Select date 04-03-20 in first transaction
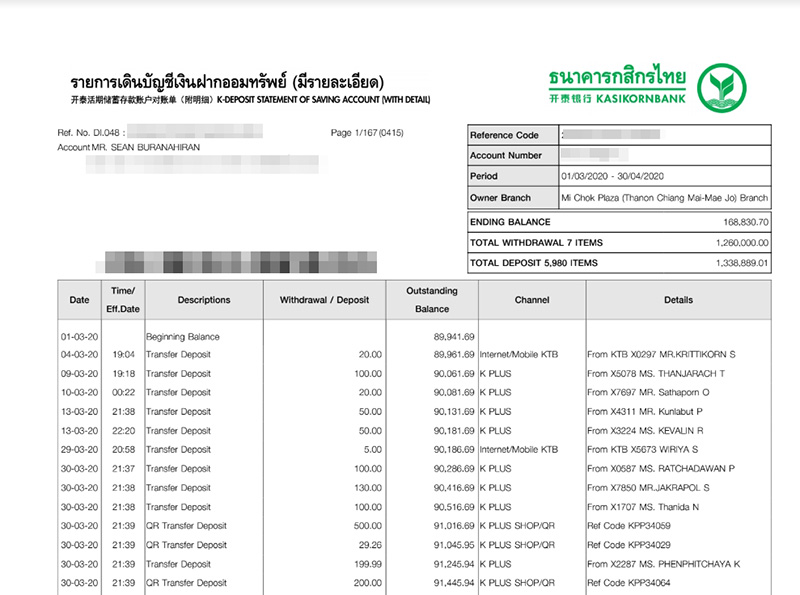 point(80,354)
